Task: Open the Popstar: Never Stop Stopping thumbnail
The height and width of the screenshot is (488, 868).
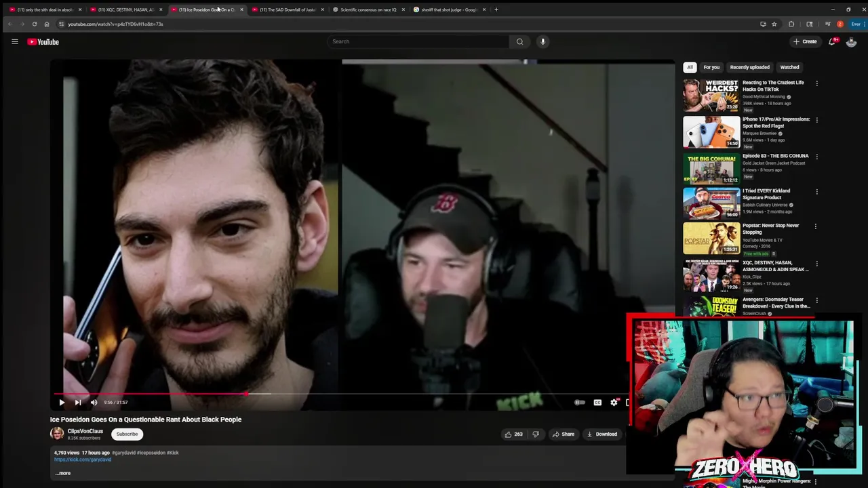Action: (711, 238)
